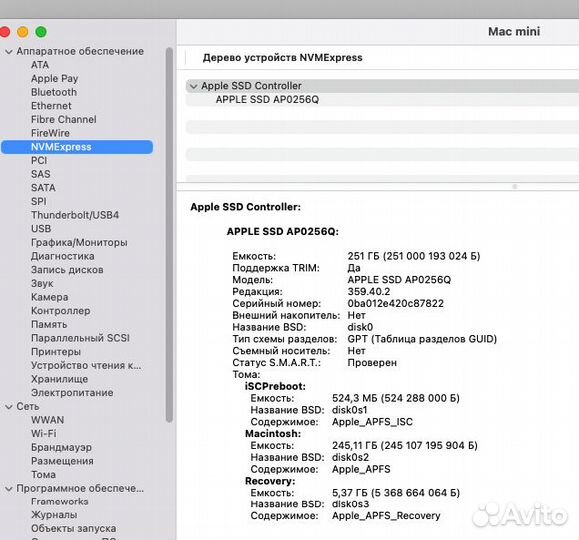Show SPI information
Viewport: 579px width, 540px height.
pos(39,201)
